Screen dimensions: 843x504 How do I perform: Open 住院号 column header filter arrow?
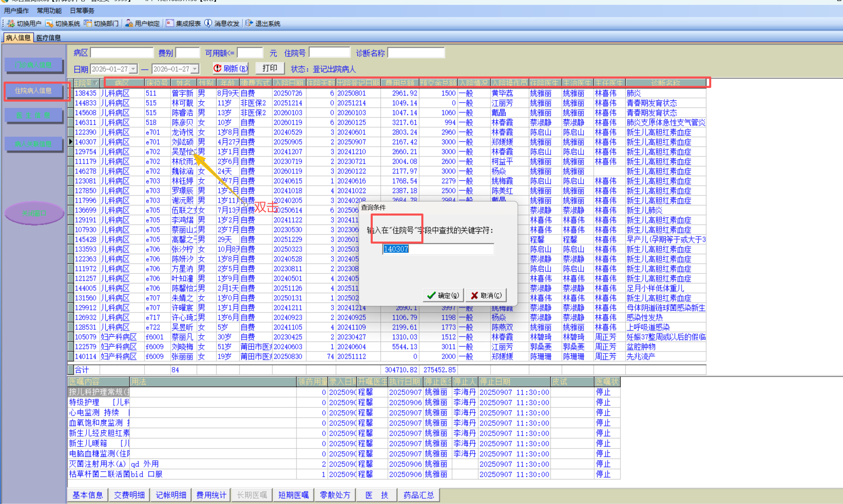pos(96,83)
